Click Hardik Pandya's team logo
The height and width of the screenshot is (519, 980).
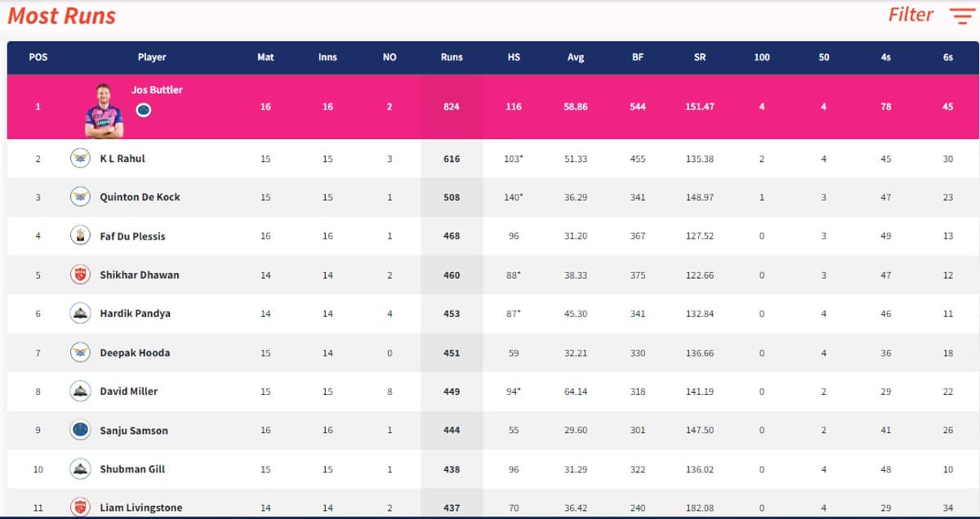coord(80,313)
